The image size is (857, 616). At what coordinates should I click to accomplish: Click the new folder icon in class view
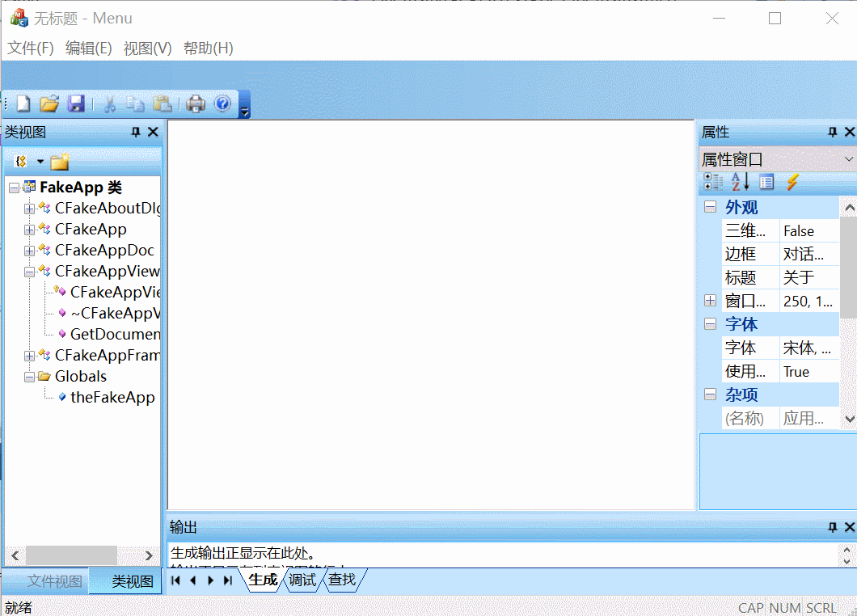click(60, 161)
